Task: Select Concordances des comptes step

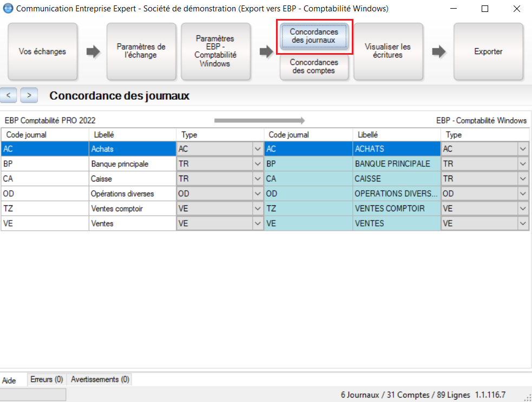Action: [314, 67]
